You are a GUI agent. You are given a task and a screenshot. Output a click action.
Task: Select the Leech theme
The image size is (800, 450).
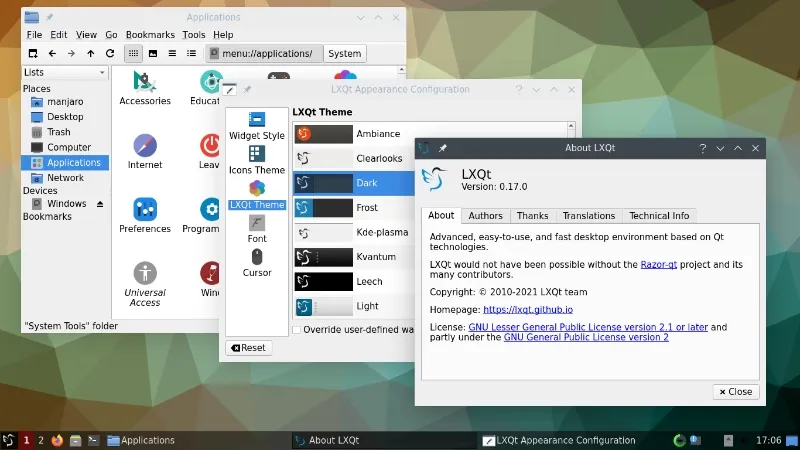(354, 281)
